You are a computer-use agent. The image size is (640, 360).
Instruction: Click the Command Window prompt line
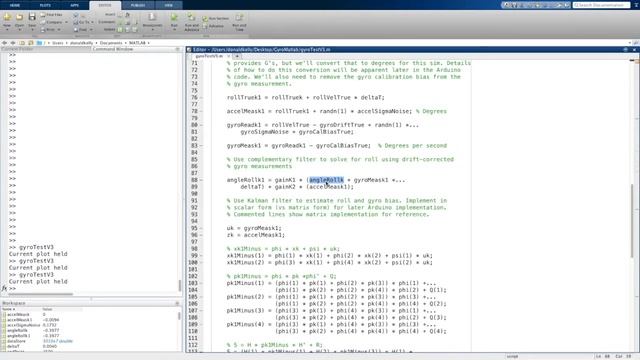(x=94, y=289)
